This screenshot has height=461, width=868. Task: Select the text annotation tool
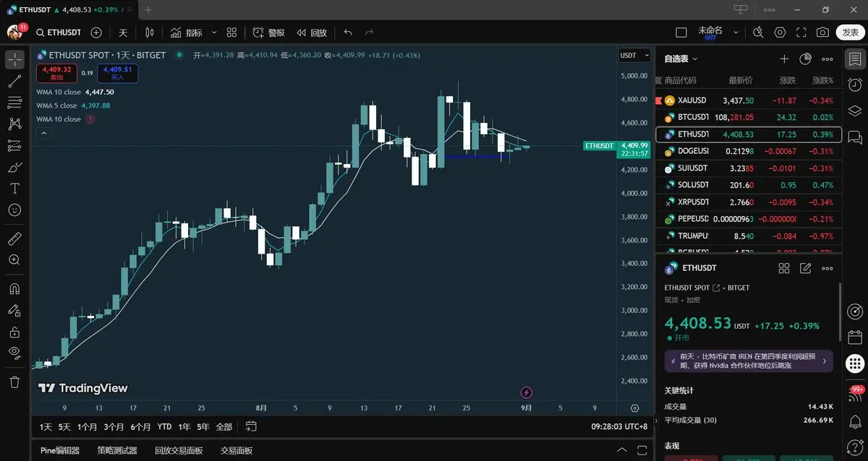14,188
